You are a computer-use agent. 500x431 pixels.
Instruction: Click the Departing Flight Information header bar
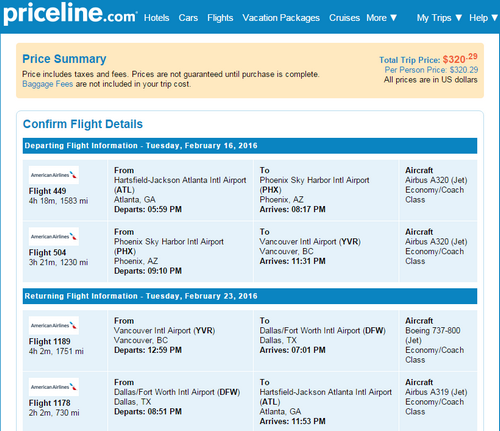click(250, 146)
